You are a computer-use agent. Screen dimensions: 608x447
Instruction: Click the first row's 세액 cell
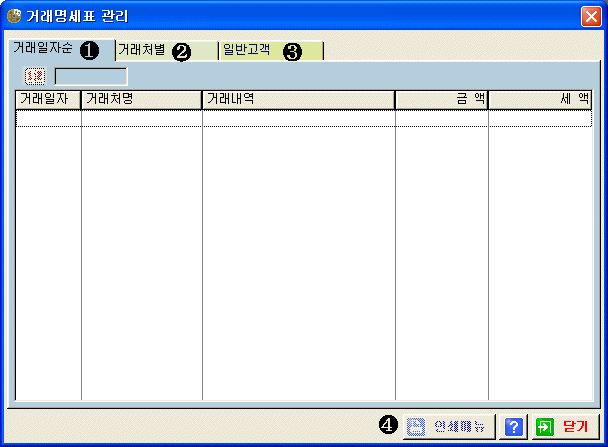[540, 117]
